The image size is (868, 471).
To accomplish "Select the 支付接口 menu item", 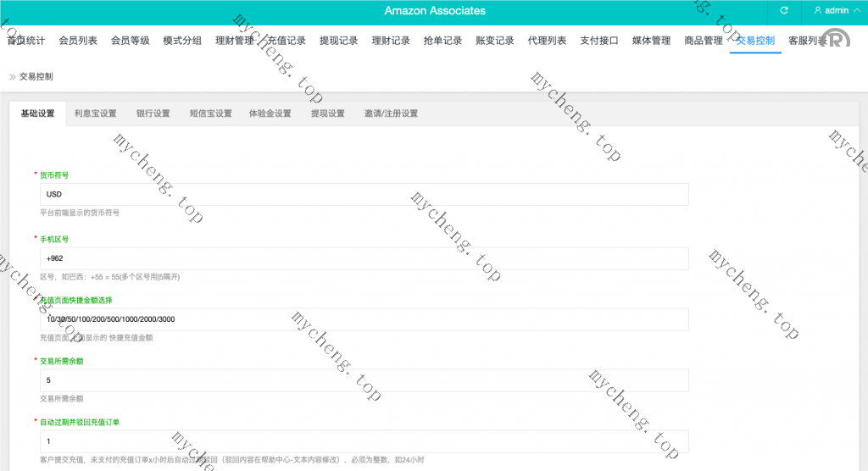I will pyautogui.click(x=599, y=41).
